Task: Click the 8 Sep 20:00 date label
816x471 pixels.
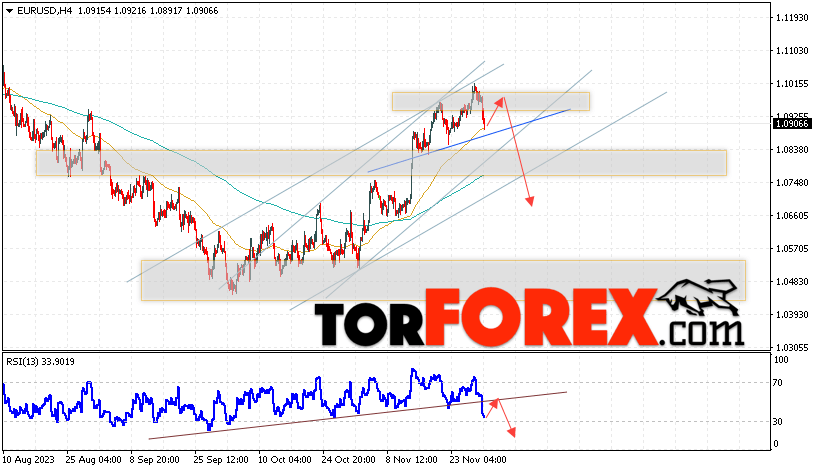Action: point(155,460)
